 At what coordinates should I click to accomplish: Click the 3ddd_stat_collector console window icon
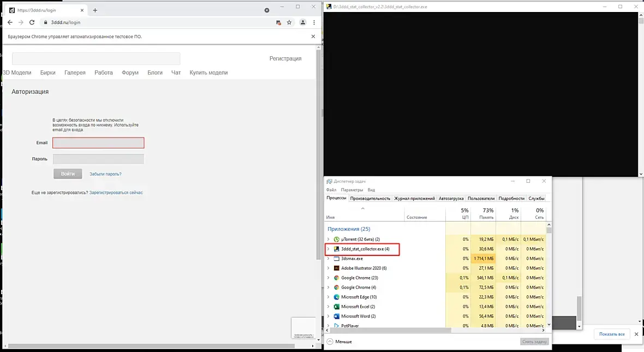(x=329, y=7)
